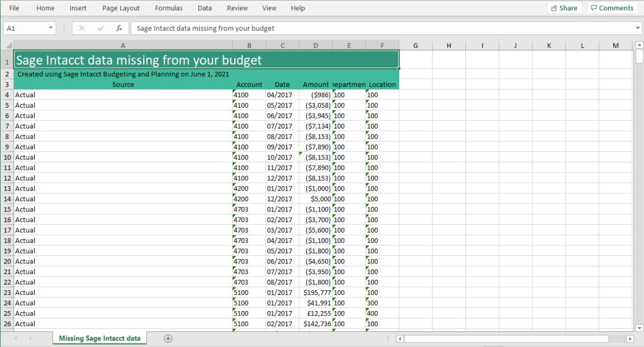644x347 pixels.
Task: Select the 09/2017 date cell
Action: [282, 147]
